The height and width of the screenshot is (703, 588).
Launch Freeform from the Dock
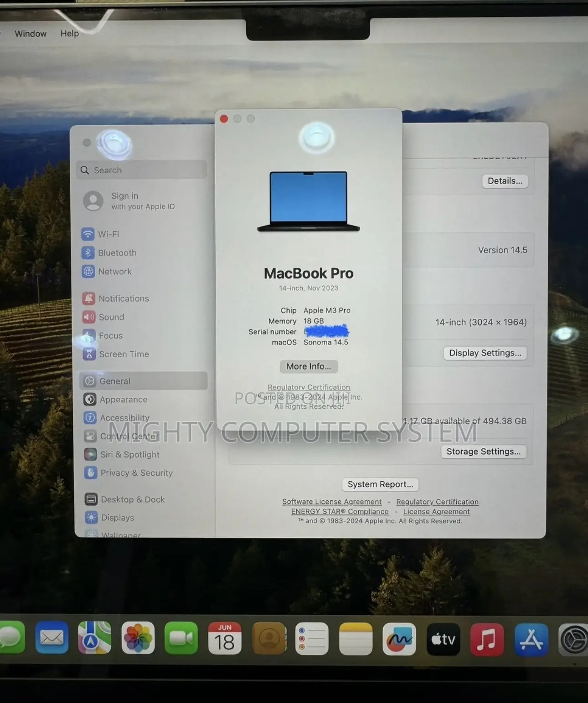click(x=399, y=639)
